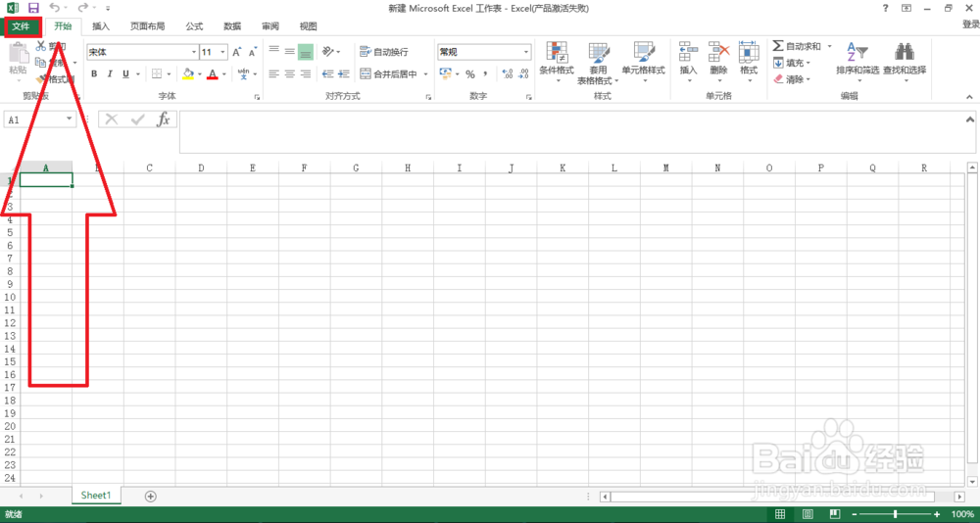Screen dimensions: 980x523
Task: Click the Save icon in quick access toolbar
Action: click(x=33, y=8)
